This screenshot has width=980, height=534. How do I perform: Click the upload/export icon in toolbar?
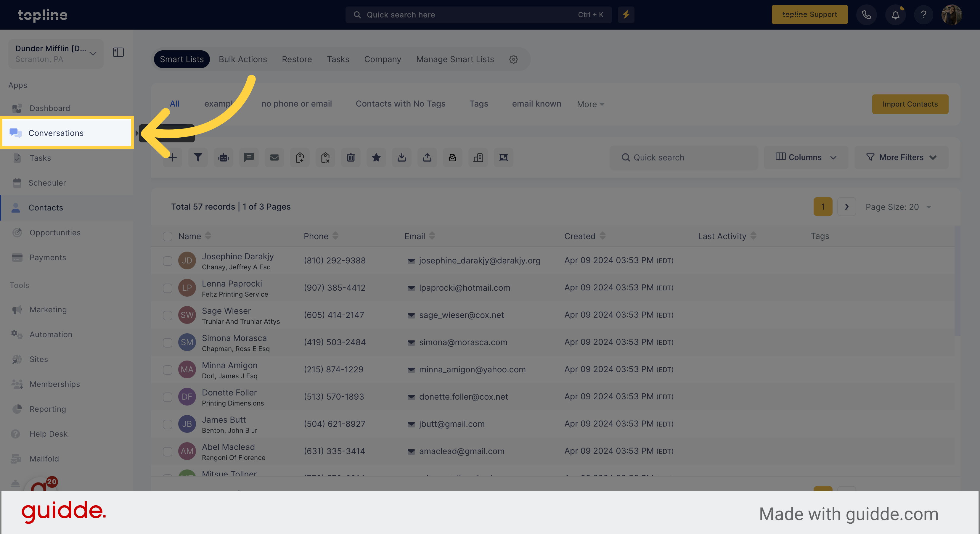[x=427, y=157]
